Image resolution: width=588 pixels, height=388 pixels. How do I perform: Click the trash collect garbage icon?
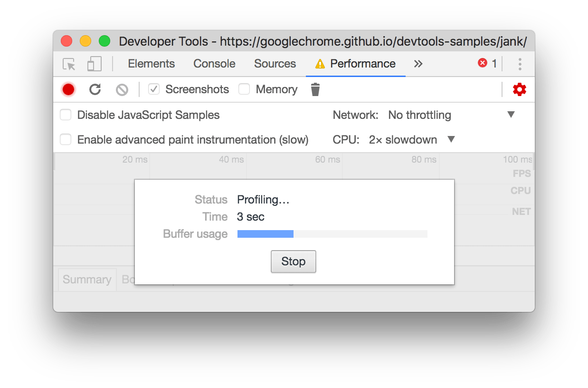(x=315, y=89)
